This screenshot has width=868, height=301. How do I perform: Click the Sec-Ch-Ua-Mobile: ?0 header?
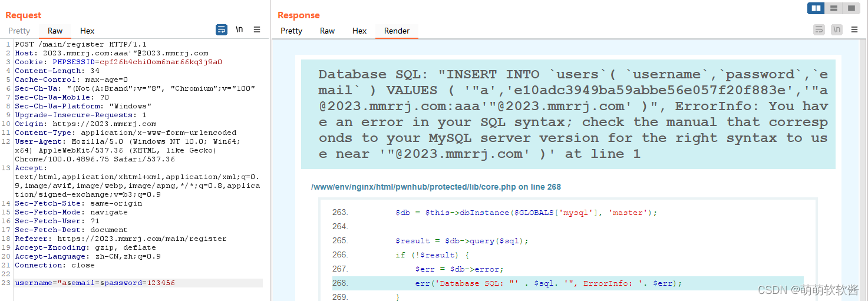[62, 97]
